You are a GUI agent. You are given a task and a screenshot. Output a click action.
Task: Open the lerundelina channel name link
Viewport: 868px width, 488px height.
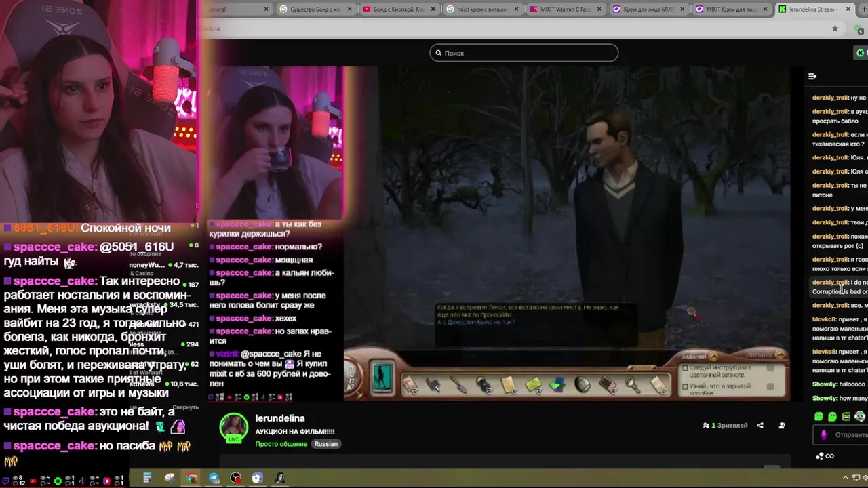tap(280, 418)
